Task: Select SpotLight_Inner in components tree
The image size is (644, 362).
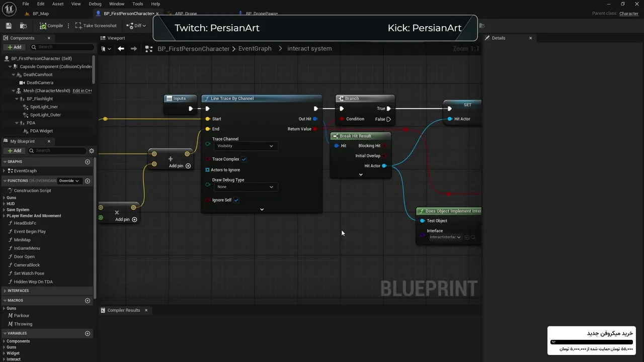Action: coord(43,107)
